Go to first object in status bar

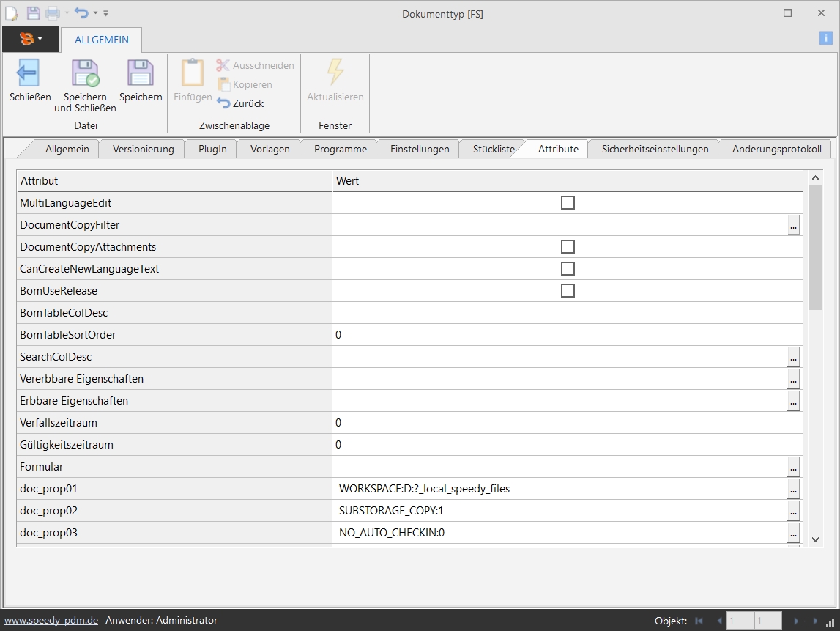coord(699,621)
